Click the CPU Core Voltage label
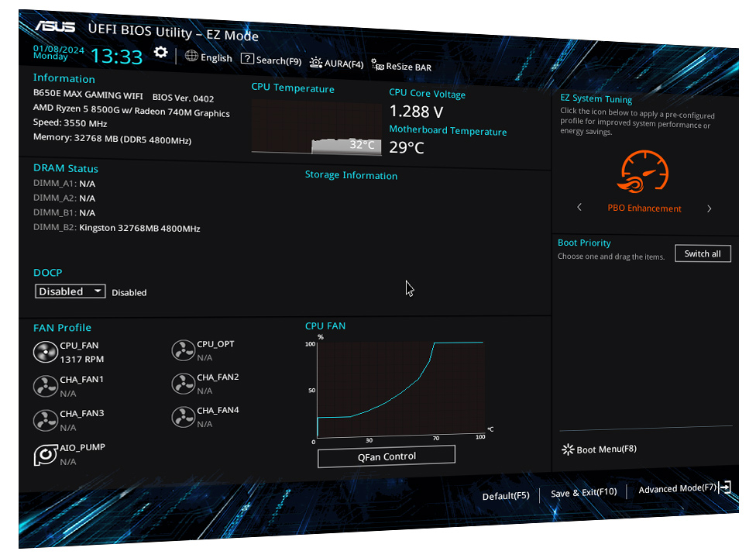This screenshot has height=558, width=756. 427,94
